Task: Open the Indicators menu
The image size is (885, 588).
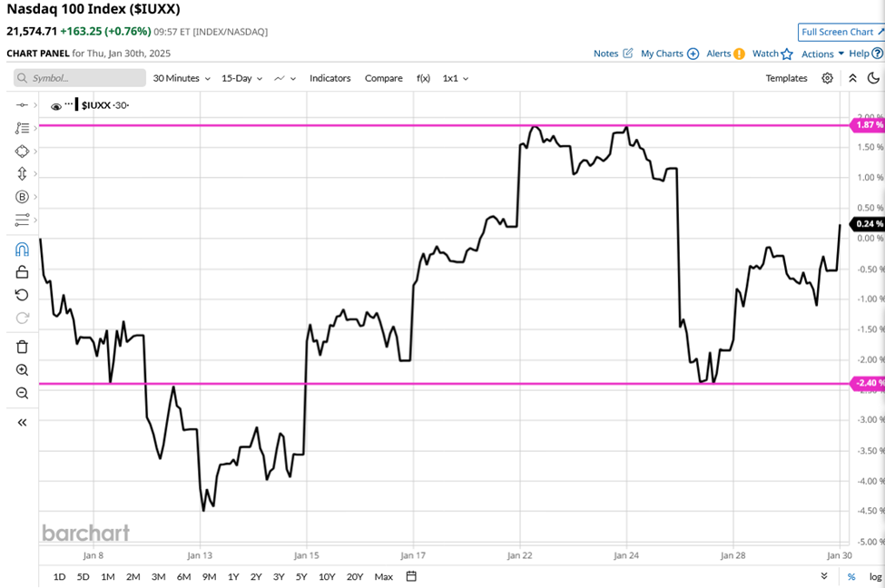Action: point(329,78)
